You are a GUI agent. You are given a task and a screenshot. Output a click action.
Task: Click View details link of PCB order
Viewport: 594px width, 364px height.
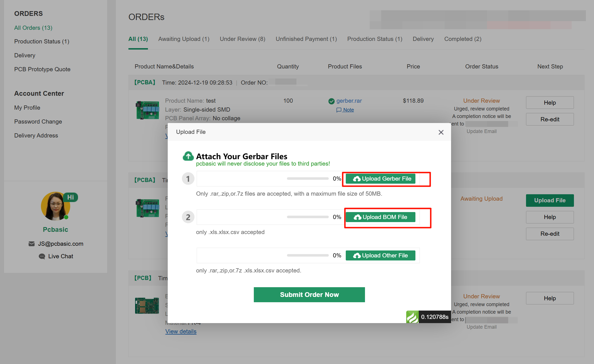tap(181, 331)
